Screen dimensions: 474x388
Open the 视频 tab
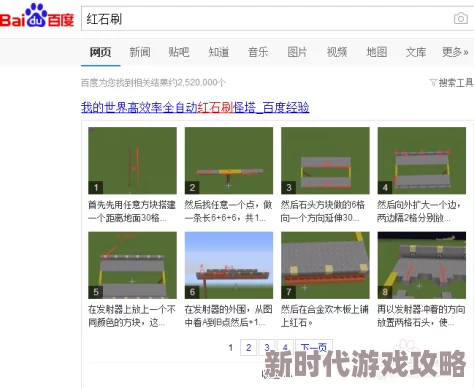[337, 52]
